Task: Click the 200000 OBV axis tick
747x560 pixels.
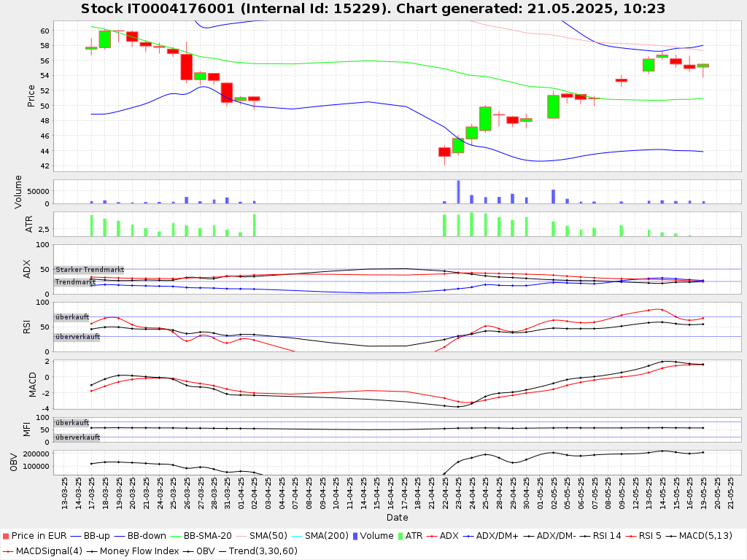Action: [x=36, y=454]
